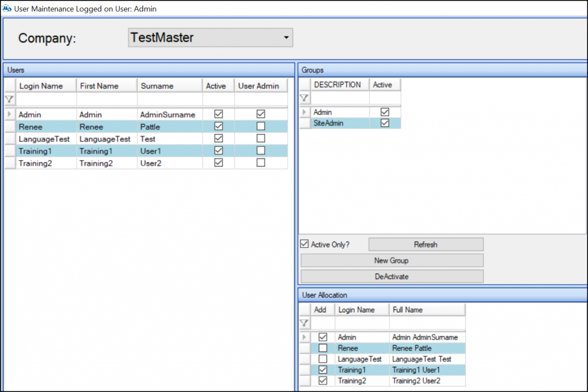Screen dimensions: 588x392
Task: Toggle Active checkbox for LanguageTest user
Action: 219,138
